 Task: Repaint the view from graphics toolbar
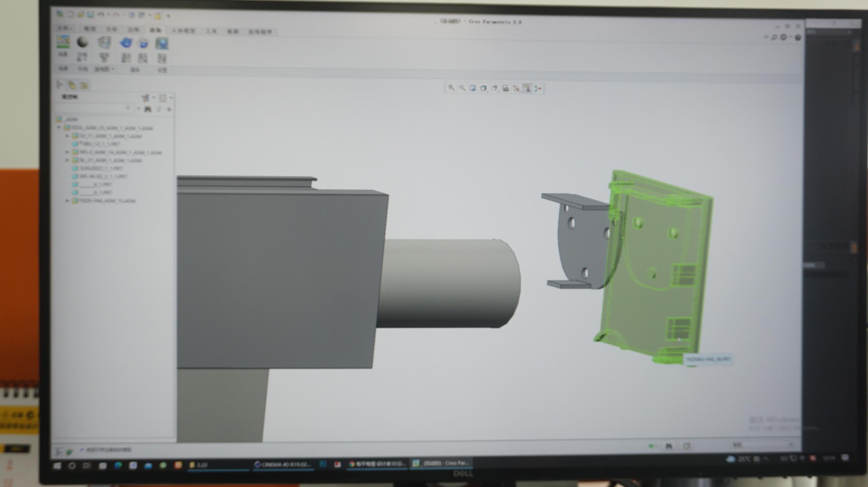(x=473, y=88)
